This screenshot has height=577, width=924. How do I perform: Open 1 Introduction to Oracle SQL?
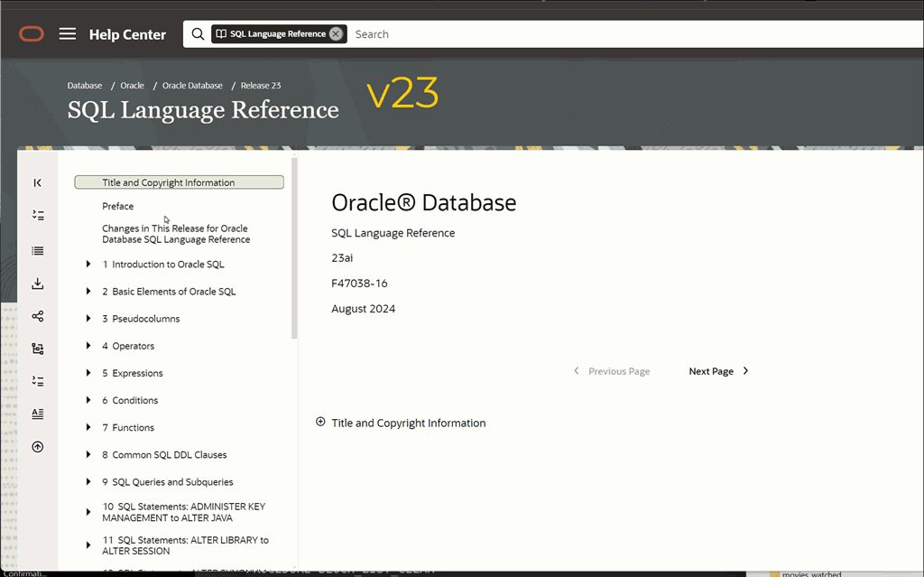click(x=163, y=265)
